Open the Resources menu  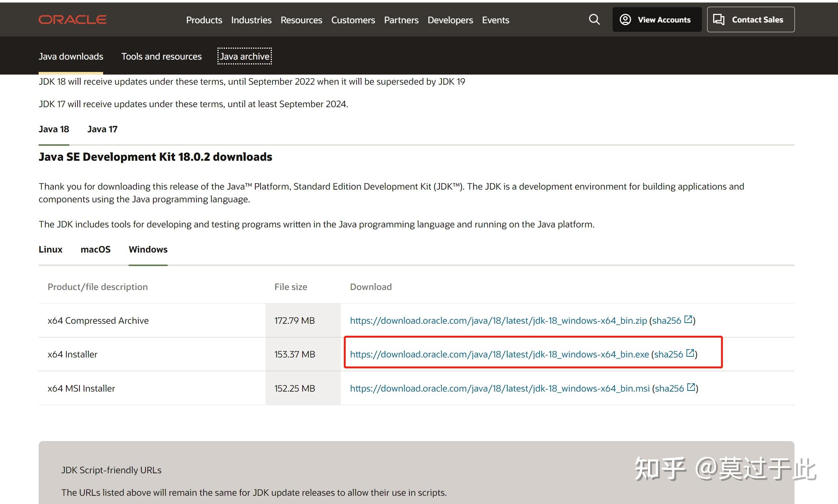point(301,20)
